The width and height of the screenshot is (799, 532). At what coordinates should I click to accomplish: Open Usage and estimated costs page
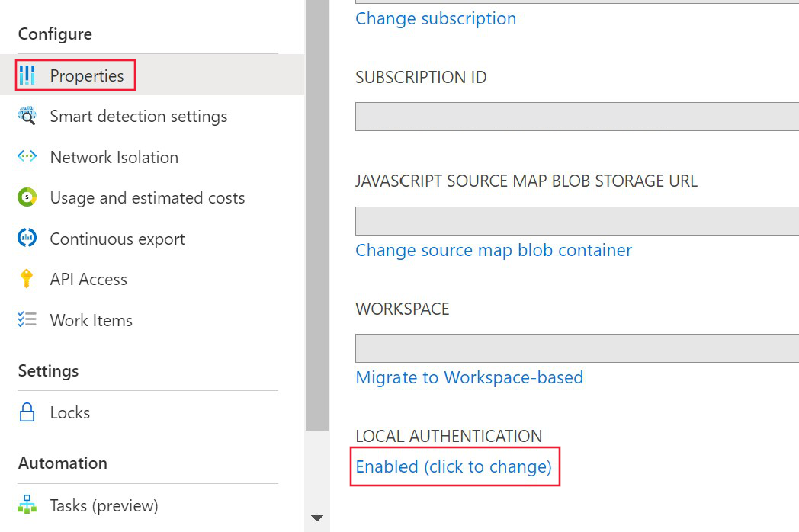pyautogui.click(x=146, y=197)
